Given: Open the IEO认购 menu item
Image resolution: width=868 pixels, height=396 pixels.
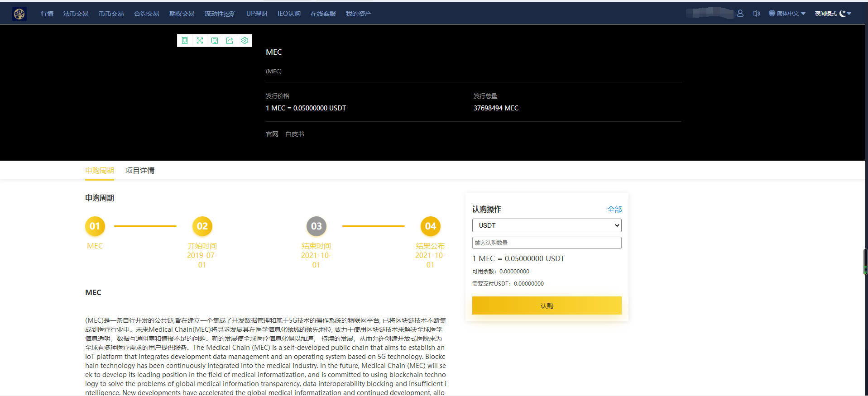Looking at the screenshot, I should [289, 14].
